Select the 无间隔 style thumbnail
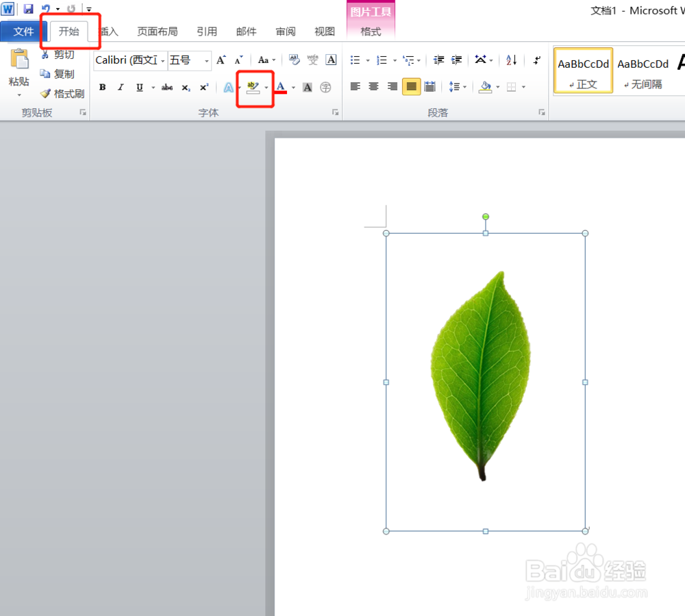 click(643, 71)
